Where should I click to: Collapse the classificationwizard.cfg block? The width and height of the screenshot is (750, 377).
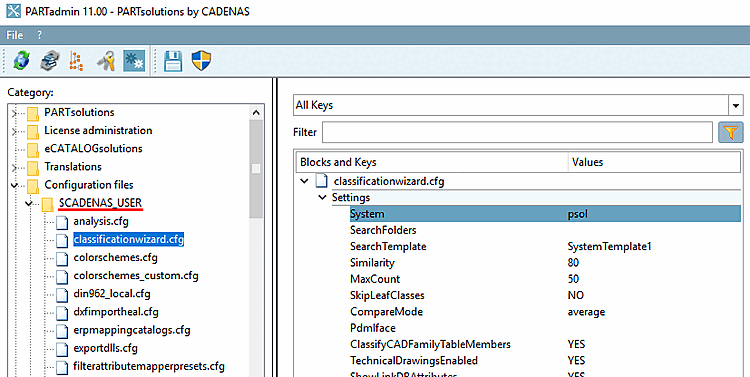point(304,181)
